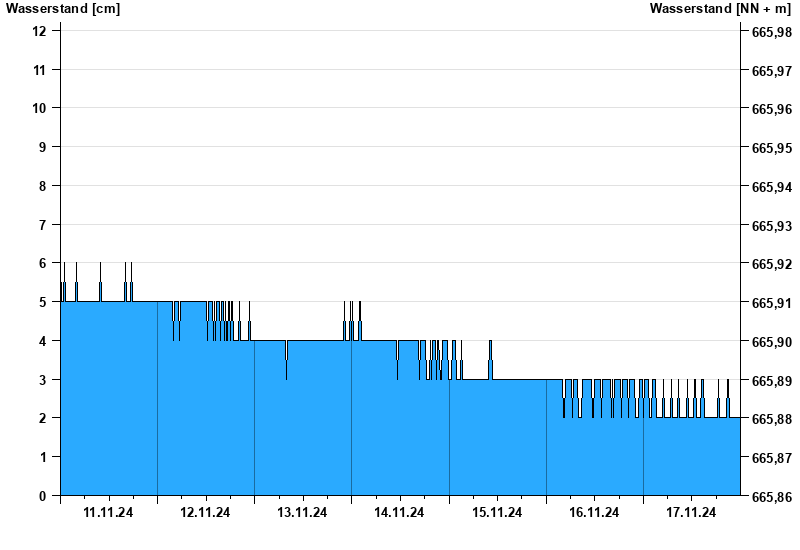
Task: Click the right axis value 665,89
Action: click(772, 381)
